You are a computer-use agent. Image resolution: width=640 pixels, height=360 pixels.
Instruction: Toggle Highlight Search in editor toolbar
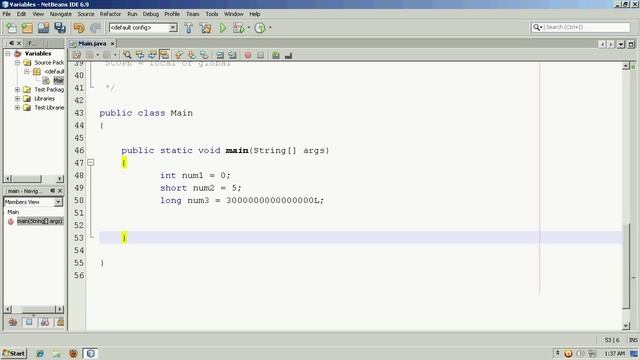pos(164,55)
